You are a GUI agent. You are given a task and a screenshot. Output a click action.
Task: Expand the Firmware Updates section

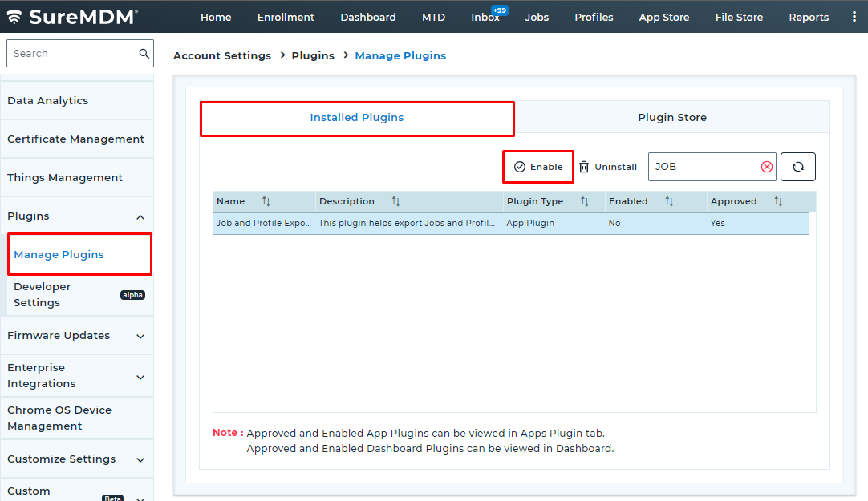pos(140,335)
